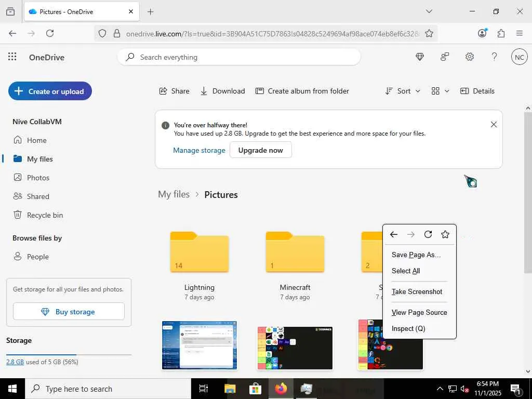Open the Windows Start menu
532x399 pixels.
coord(12,389)
